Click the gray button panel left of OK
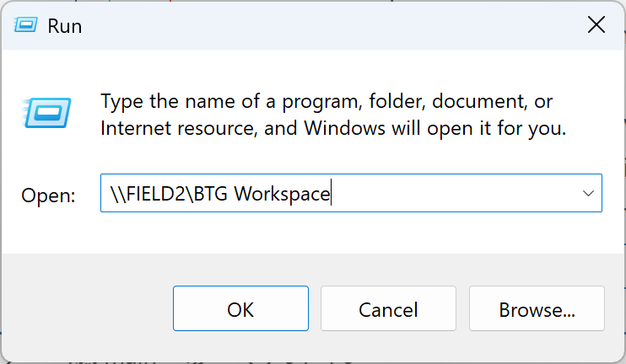 (x=84, y=309)
